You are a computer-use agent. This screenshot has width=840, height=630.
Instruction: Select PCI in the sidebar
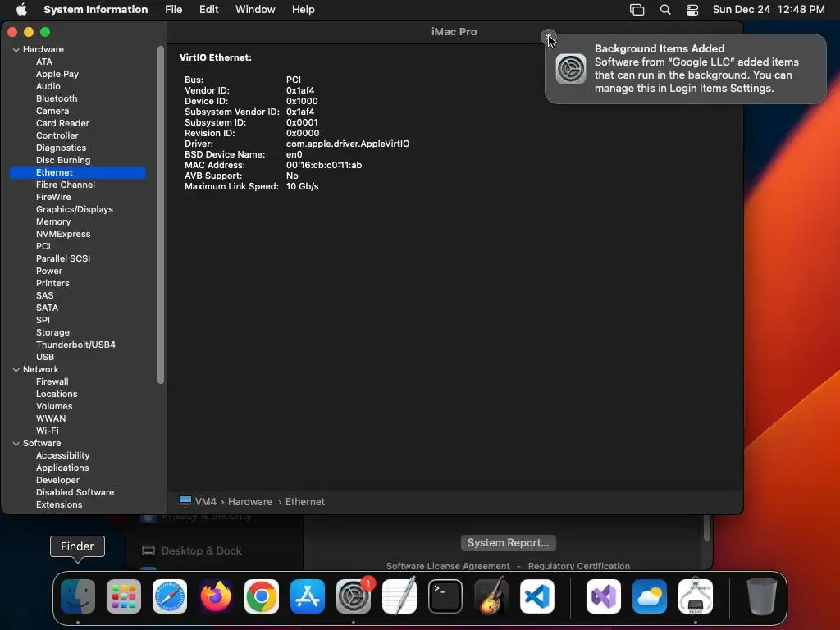[43, 246]
